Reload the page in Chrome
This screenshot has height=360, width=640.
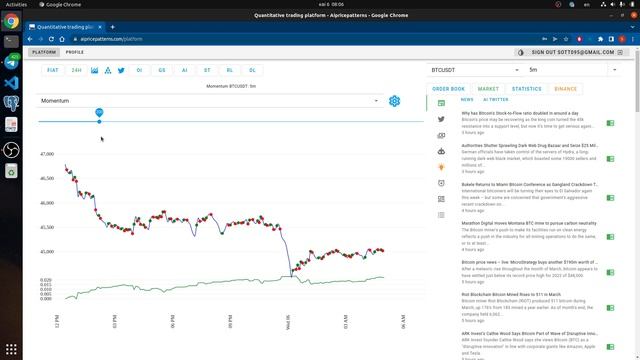click(x=51, y=39)
